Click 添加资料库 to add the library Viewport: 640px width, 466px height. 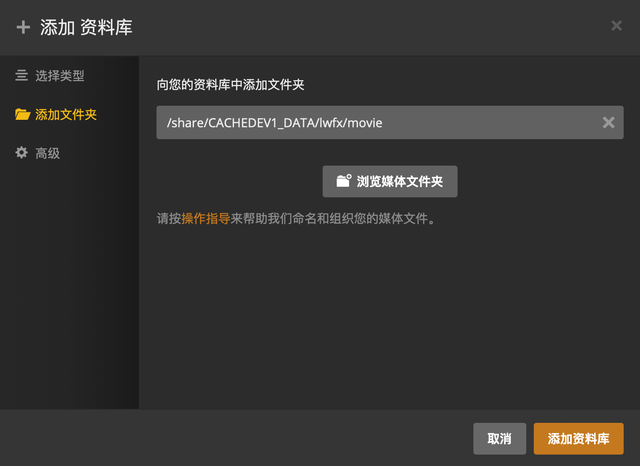point(578,439)
